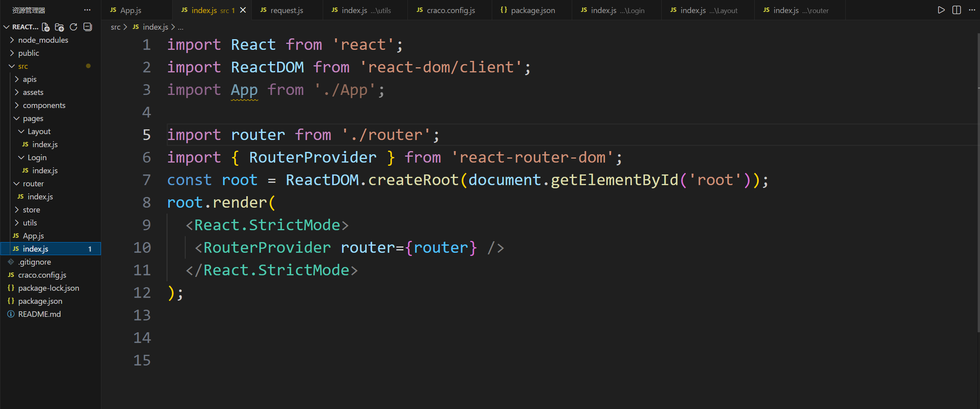Collapse the src folder
The image size is (980, 409).
pyautogui.click(x=23, y=66)
